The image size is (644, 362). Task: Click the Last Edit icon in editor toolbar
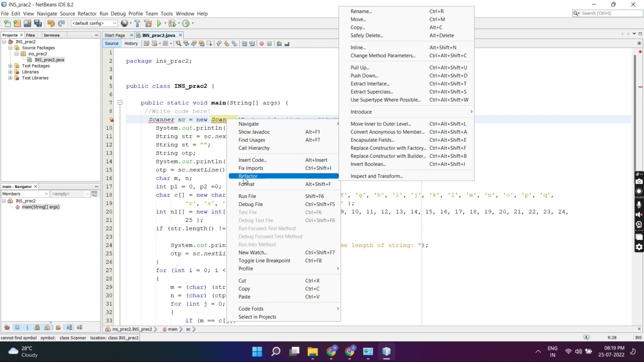(146, 44)
